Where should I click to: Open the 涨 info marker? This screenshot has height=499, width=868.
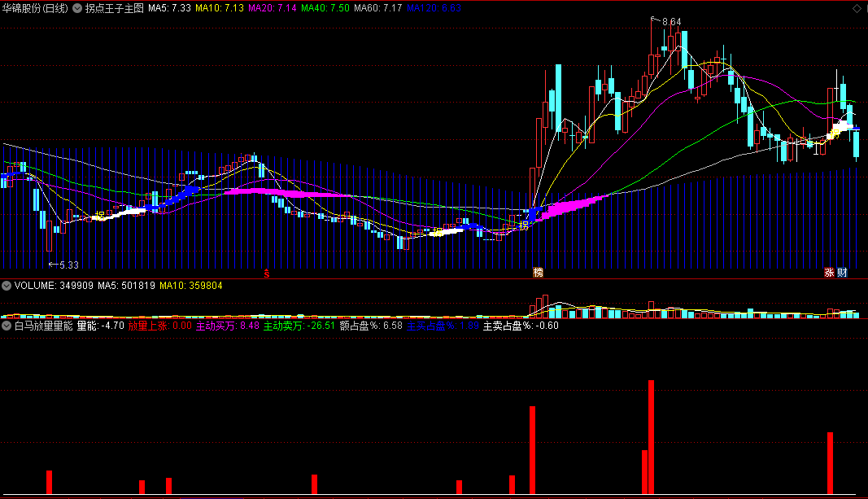[829, 273]
